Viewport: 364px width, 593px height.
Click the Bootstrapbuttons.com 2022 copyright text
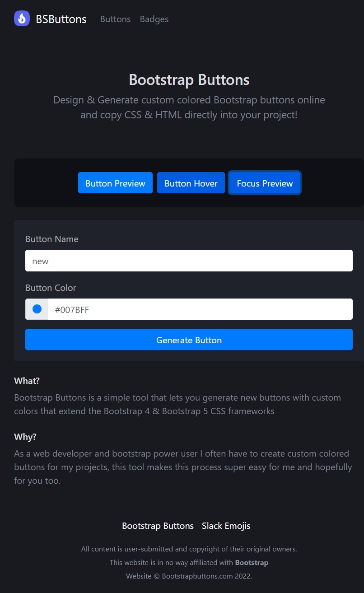189,576
